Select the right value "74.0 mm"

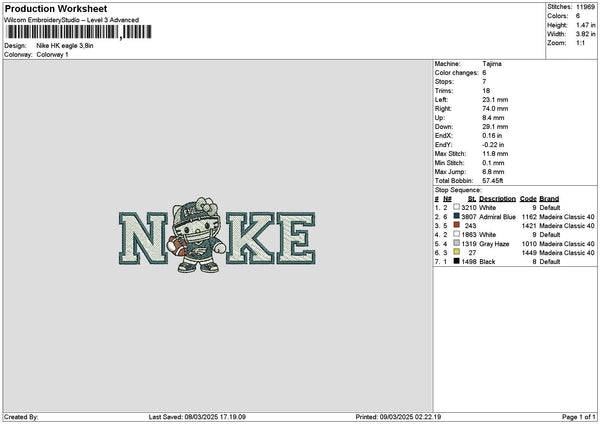pyautogui.click(x=495, y=109)
